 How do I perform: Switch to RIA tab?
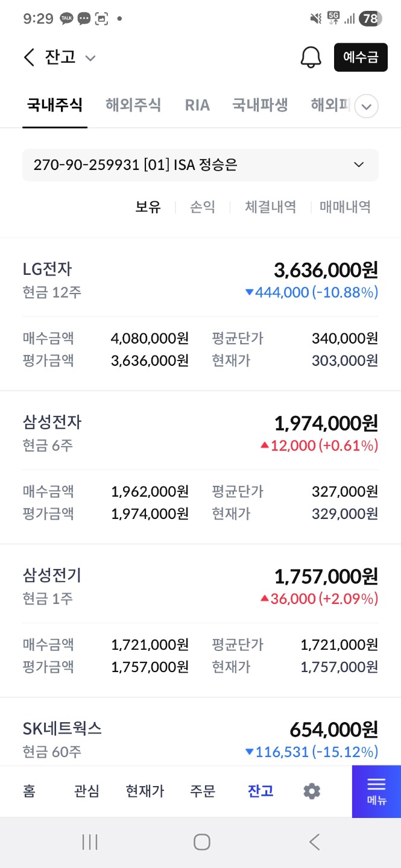(x=197, y=105)
